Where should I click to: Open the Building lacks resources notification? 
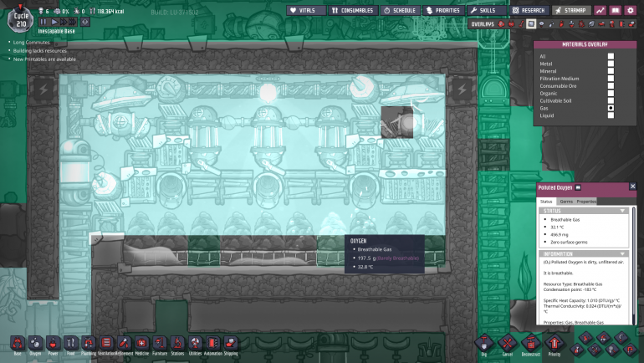pos(40,51)
